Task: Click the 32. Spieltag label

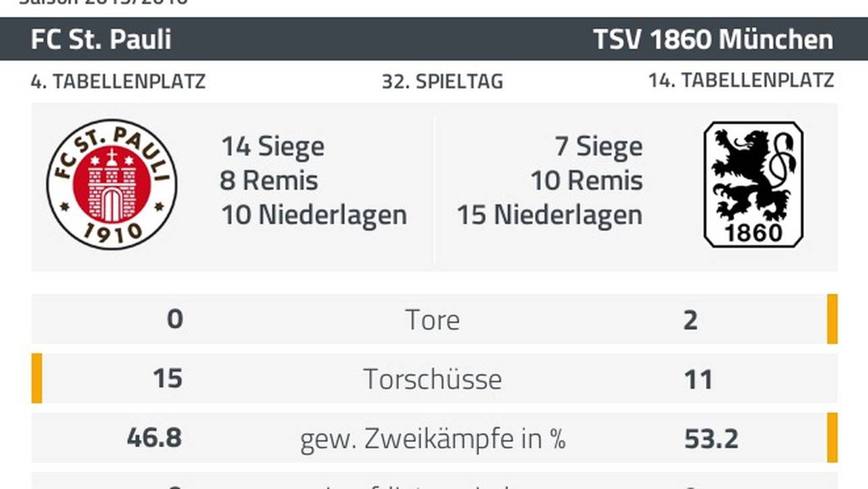Action: [x=442, y=81]
